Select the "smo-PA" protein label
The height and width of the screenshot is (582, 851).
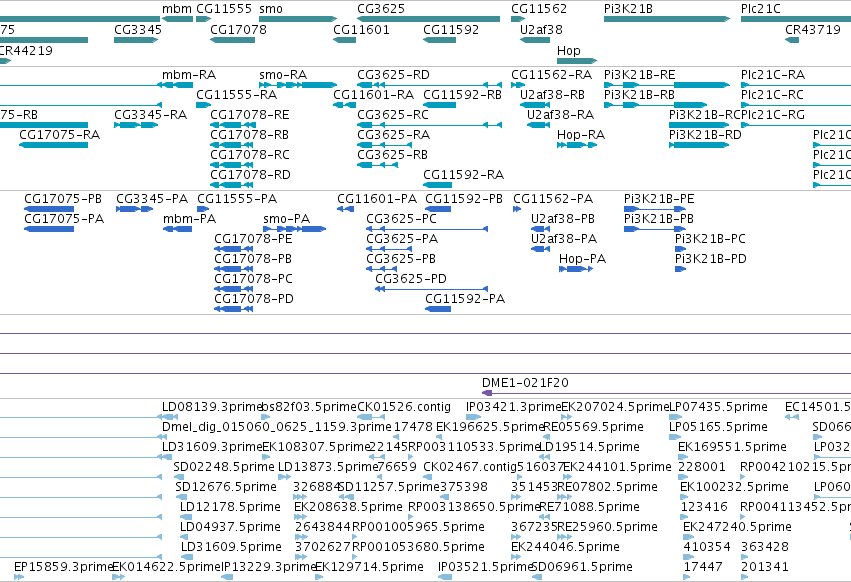(x=287, y=219)
